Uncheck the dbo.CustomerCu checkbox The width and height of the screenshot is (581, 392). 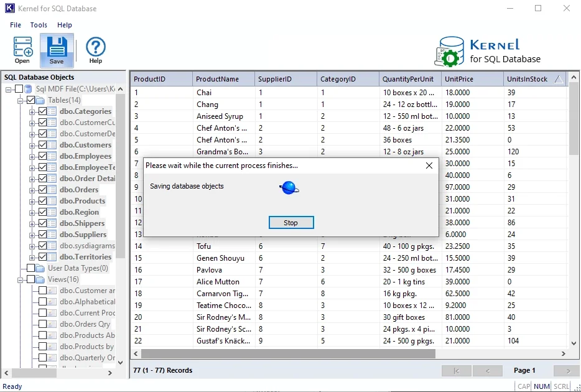(x=43, y=123)
